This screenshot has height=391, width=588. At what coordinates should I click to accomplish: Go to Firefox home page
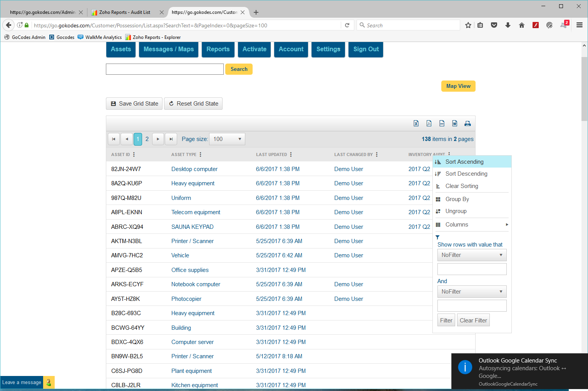click(x=522, y=25)
